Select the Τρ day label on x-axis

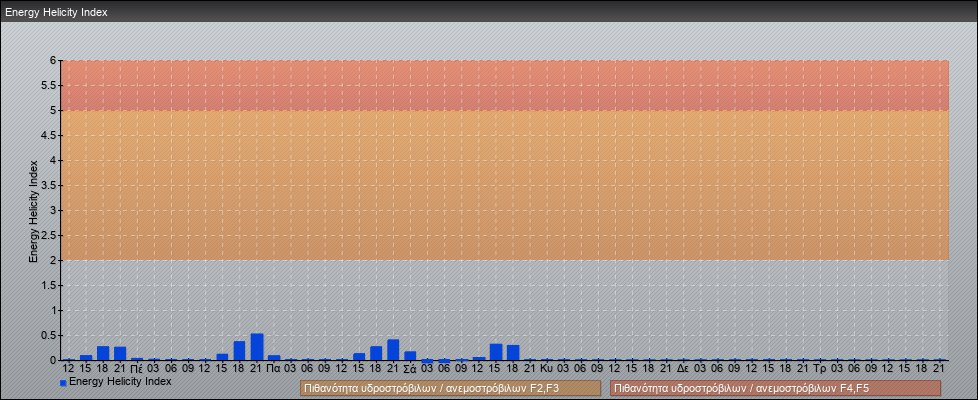820,369
